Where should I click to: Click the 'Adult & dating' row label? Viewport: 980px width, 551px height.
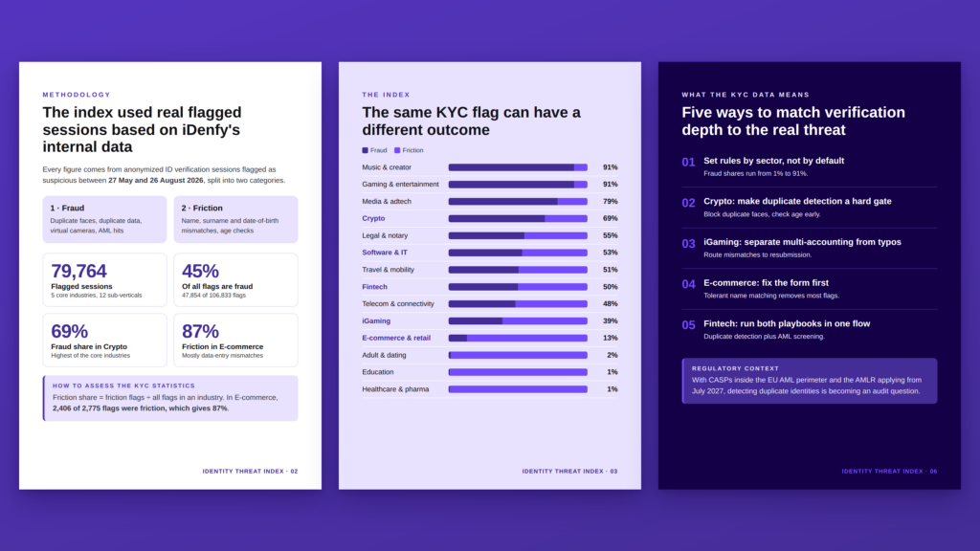tap(384, 355)
